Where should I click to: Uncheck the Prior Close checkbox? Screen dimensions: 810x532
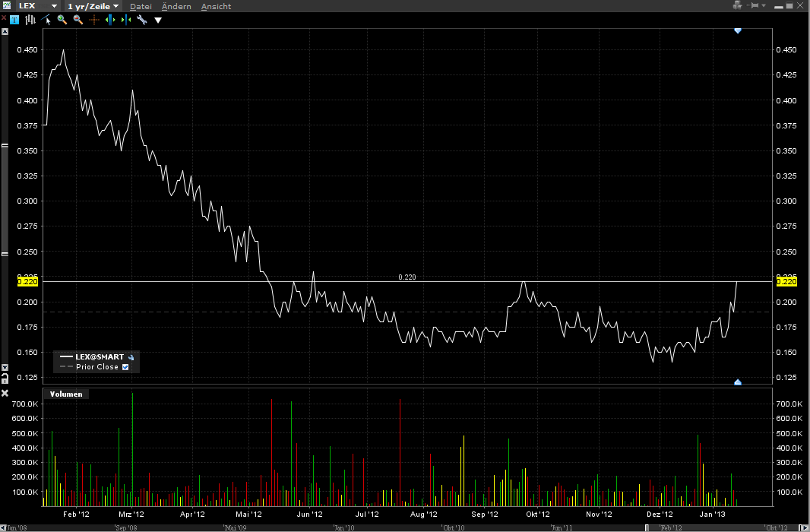pyautogui.click(x=126, y=367)
